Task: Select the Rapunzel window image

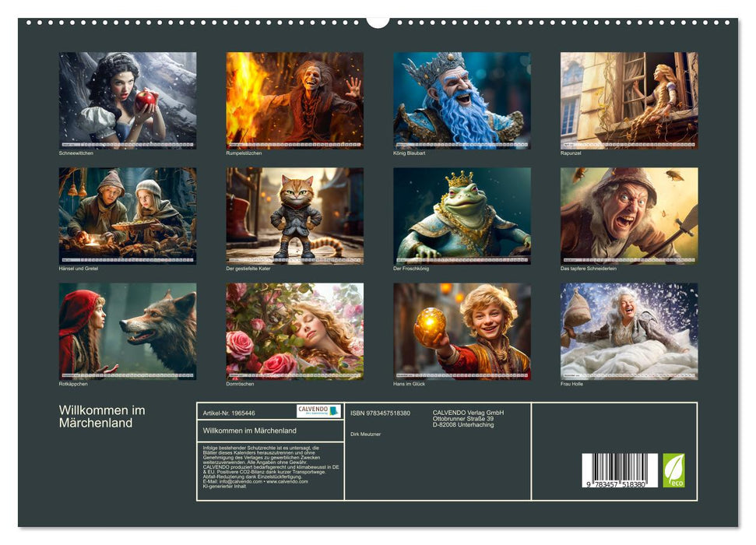Action: coord(629,100)
